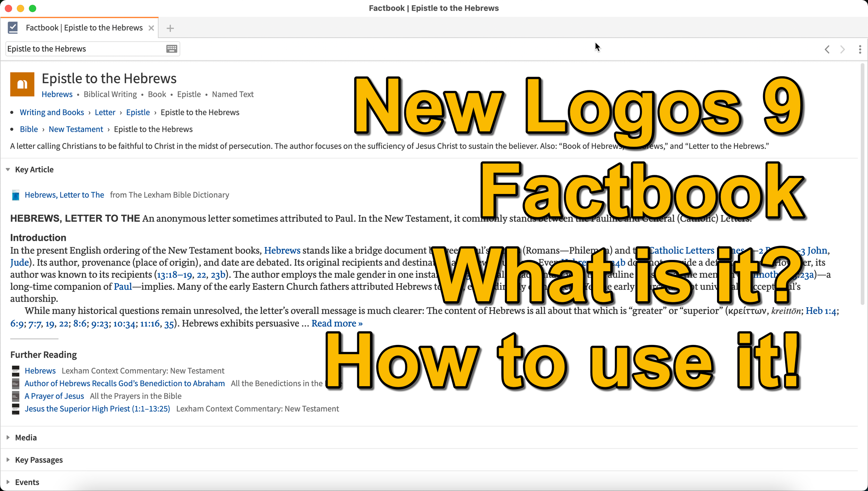Open the on-screen keyboard icon in search box
The image size is (868, 491).
click(x=172, y=49)
